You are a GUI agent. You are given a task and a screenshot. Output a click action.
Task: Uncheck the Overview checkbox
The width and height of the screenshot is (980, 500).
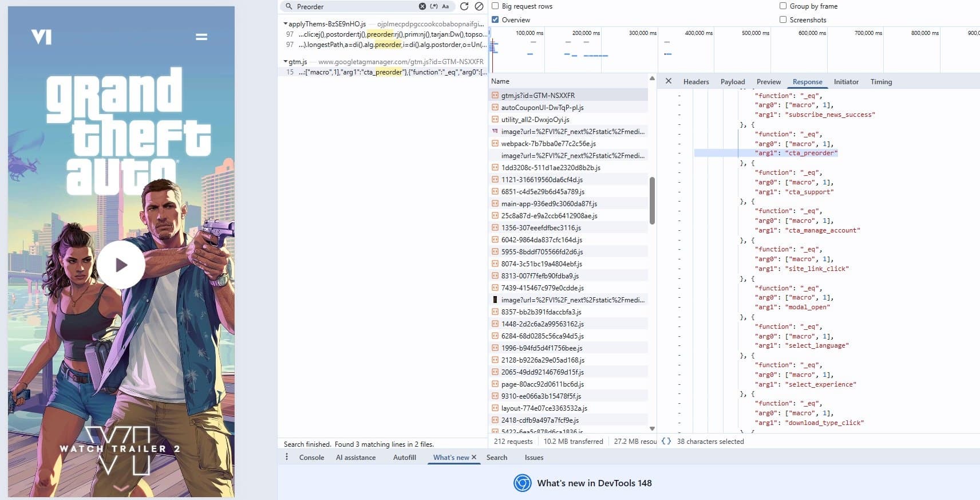(x=495, y=19)
